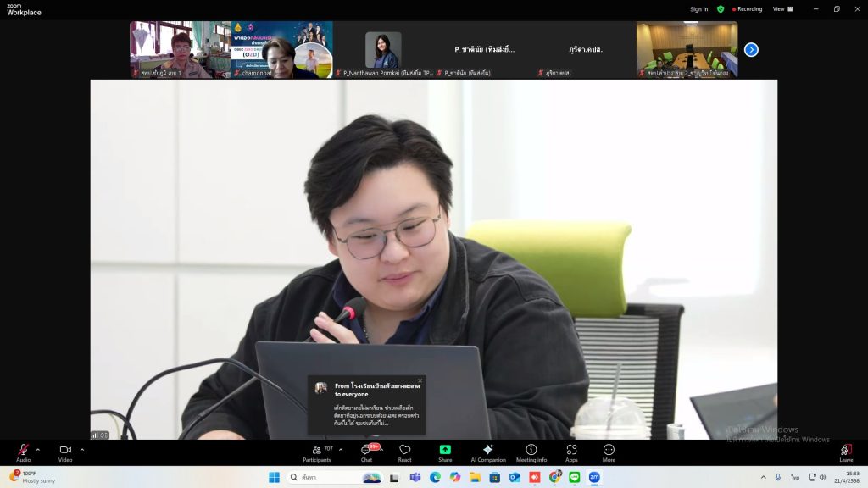Open the Zoom Apps menu
Viewport: 868px width, 488px height.
[571, 452]
